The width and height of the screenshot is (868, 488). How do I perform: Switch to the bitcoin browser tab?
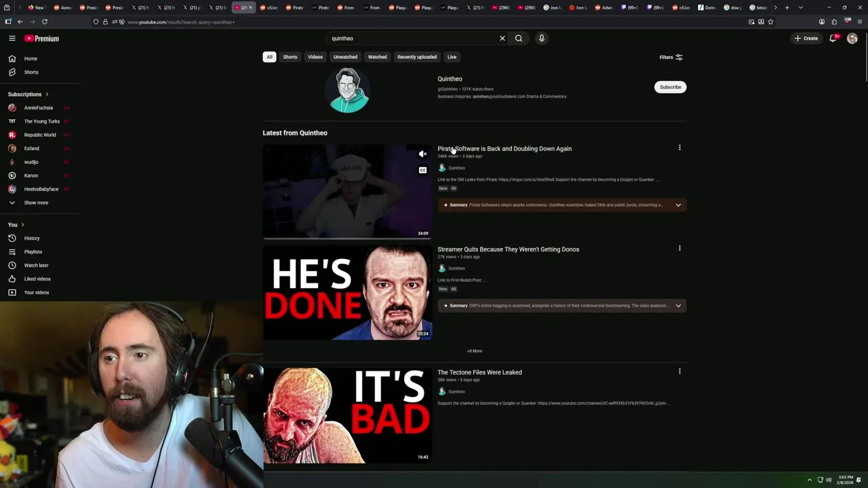(758, 7)
